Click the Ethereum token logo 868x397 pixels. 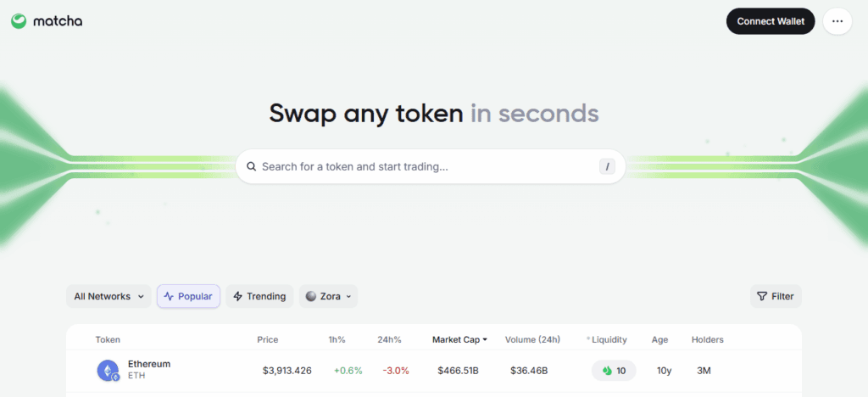[107, 370]
